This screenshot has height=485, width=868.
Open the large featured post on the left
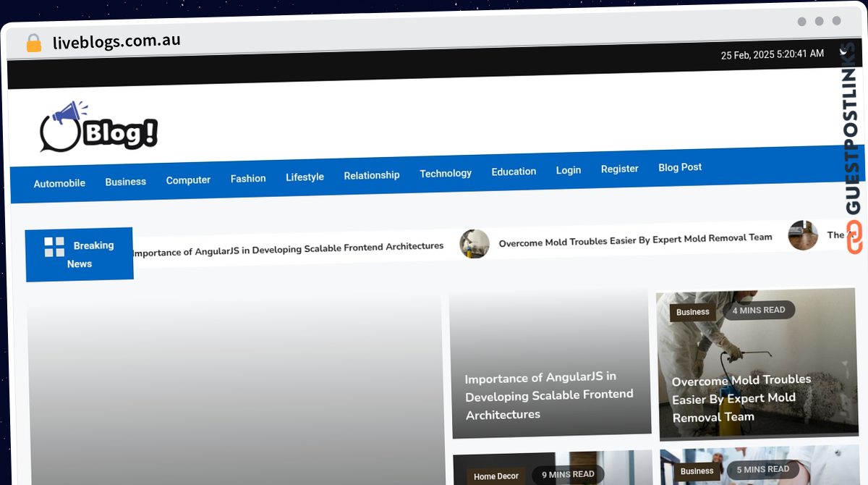pos(236,389)
